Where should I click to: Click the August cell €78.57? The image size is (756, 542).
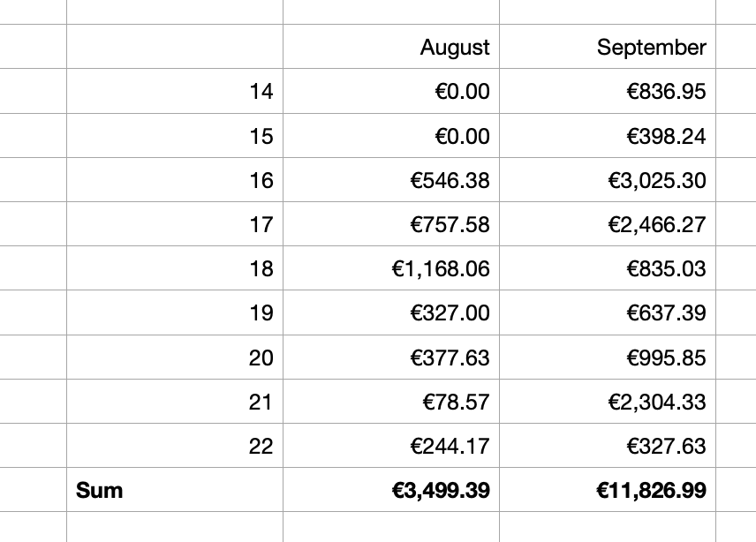click(391, 402)
